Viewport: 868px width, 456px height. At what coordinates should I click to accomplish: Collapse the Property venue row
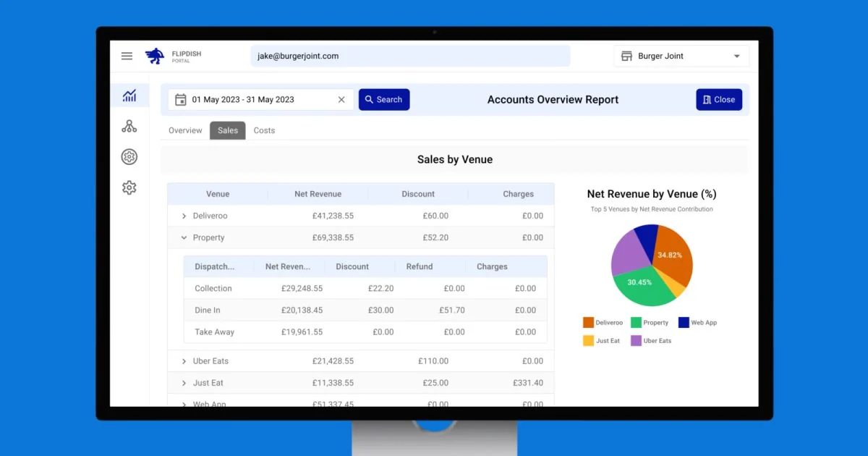point(184,237)
